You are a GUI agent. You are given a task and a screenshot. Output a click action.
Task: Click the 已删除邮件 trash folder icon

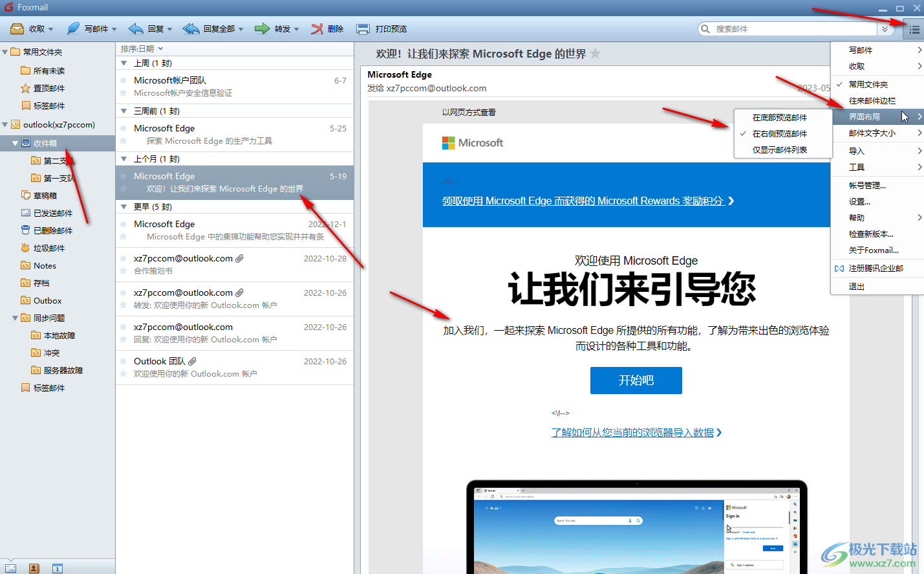click(x=26, y=230)
